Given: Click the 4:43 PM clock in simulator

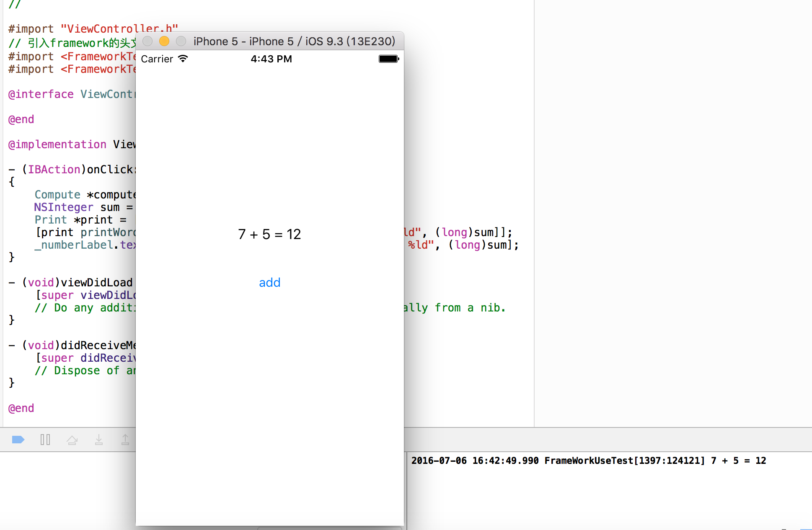Looking at the screenshot, I should [x=271, y=59].
